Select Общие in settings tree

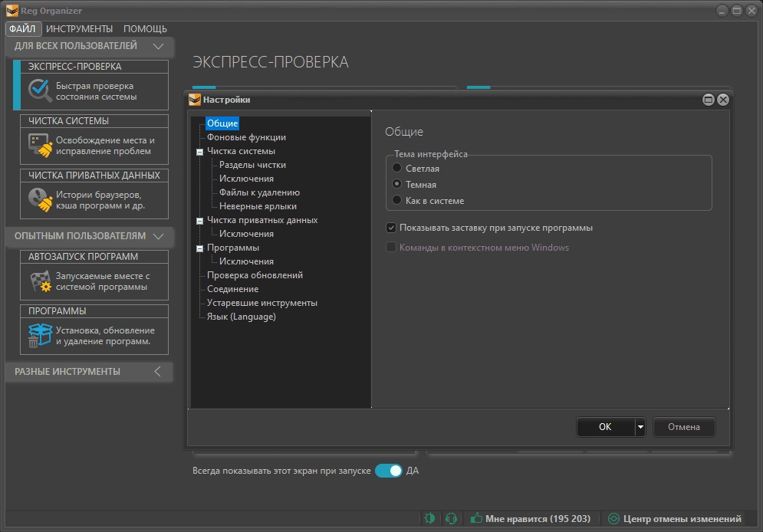click(x=222, y=123)
